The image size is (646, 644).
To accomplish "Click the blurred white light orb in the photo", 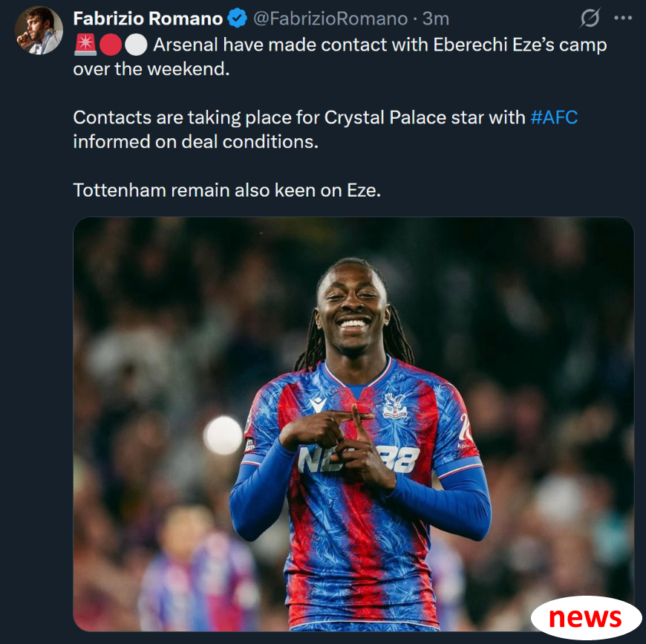I will tap(223, 435).
